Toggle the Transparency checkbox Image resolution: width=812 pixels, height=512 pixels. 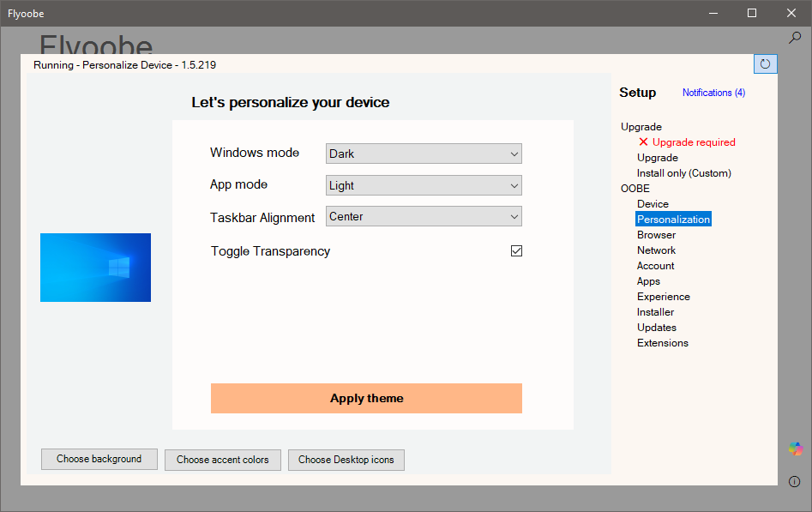[516, 250]
